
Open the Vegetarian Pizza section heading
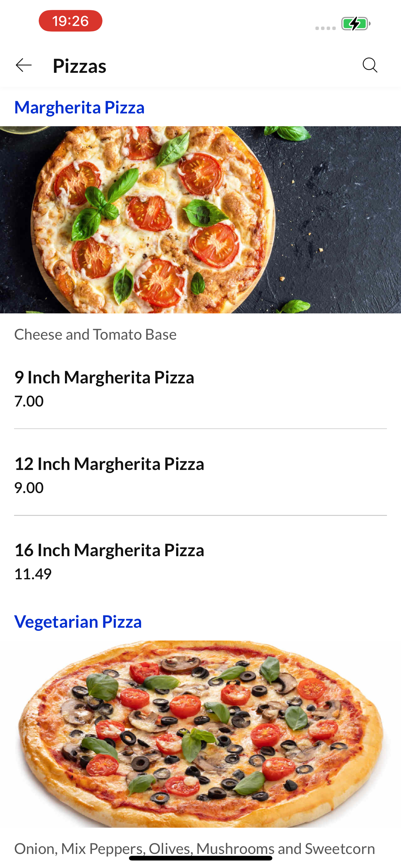(78, 621)
